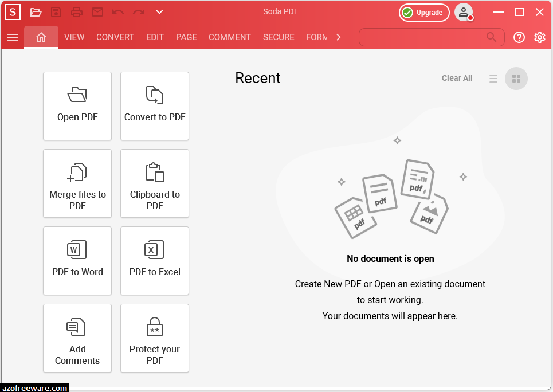This screenshot has width=553, height=392.
Task: Start a PDF to Excel conversion
Action: click(154, 261)
